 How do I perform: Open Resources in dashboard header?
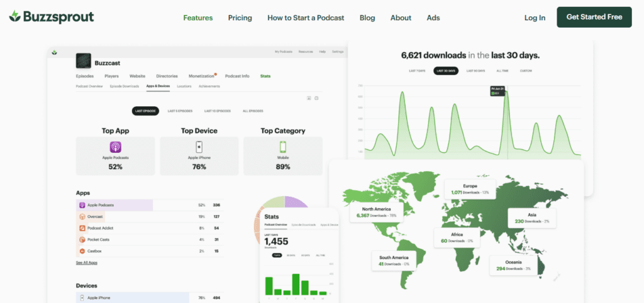point(306,52)
